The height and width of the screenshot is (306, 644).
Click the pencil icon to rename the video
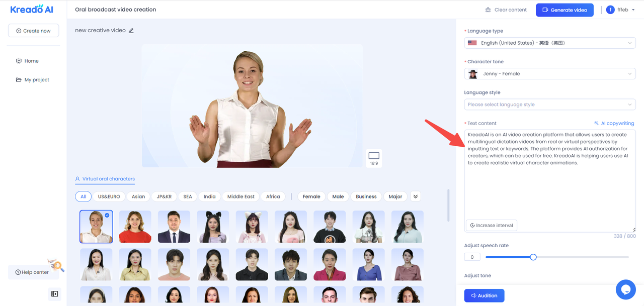click(131, 31)
